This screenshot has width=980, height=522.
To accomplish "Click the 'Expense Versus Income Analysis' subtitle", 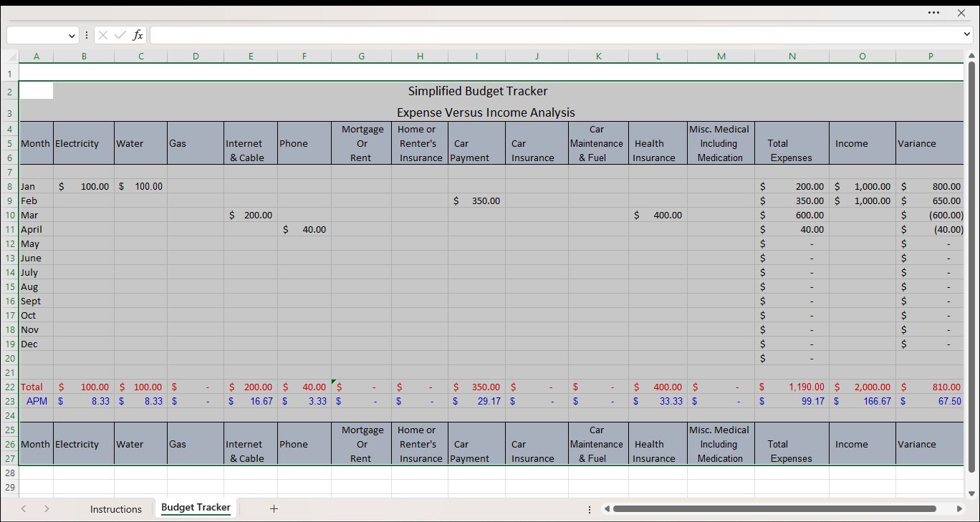I will point(486,112).
